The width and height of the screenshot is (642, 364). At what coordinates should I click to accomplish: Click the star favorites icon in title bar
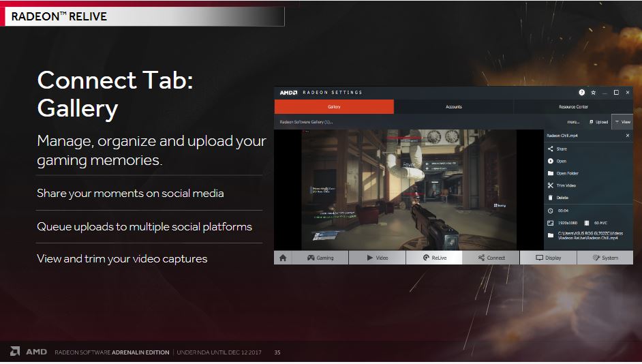594,93
